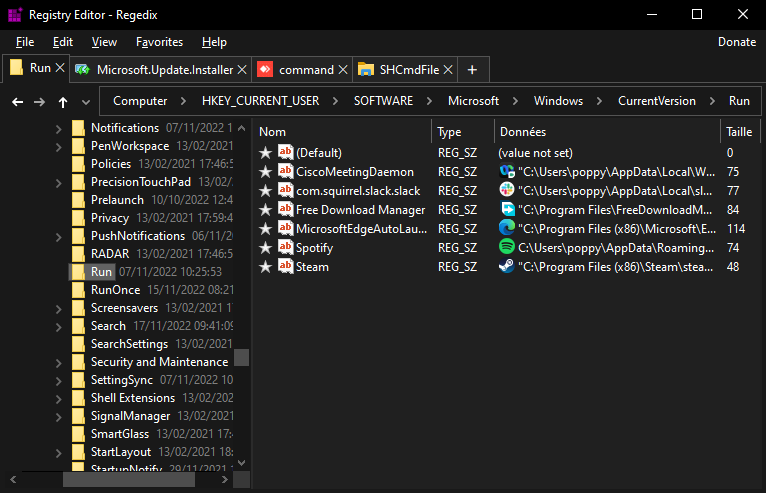The width and height of the screenshot is (766, 493).
Task: Toggle favorite star for (Default) value
Action: coord(265,152)
